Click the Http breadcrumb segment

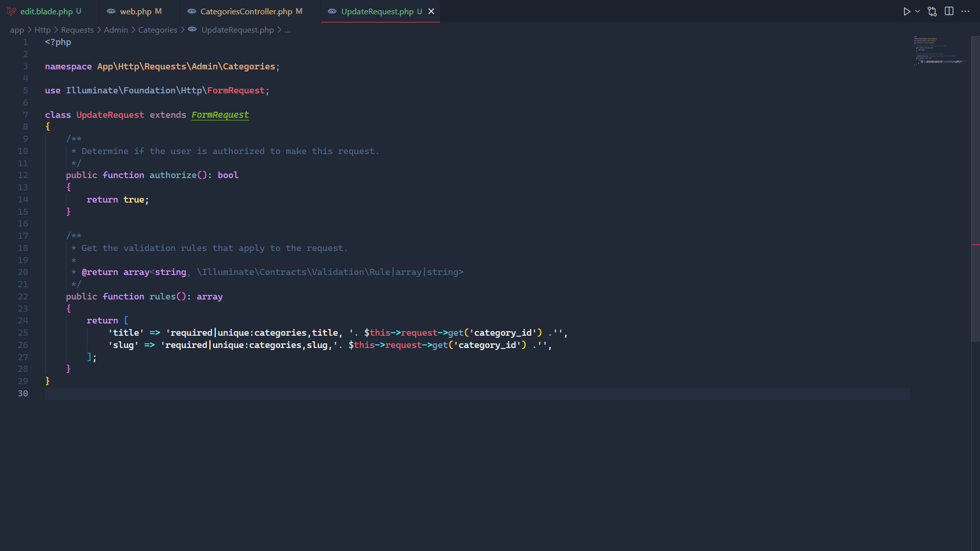click(42, 30)
